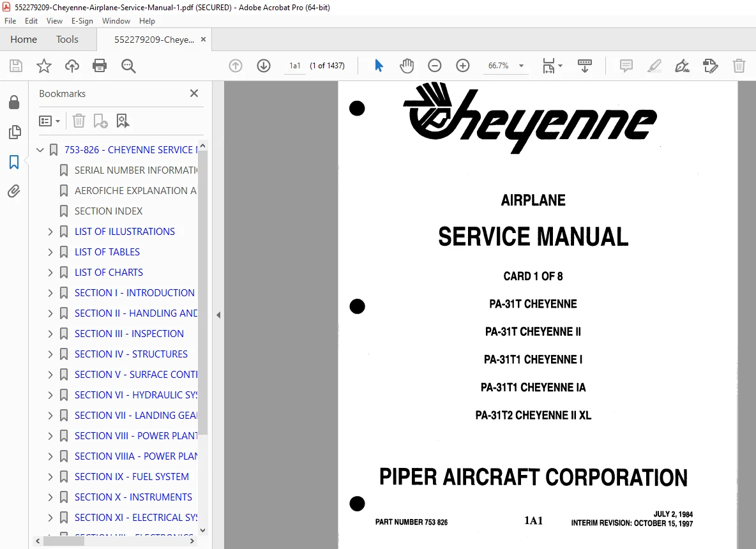This screenshot has width=756, height=549.
Task: Close the 552279209-Cheye document tab
Action: coord(204,40)
